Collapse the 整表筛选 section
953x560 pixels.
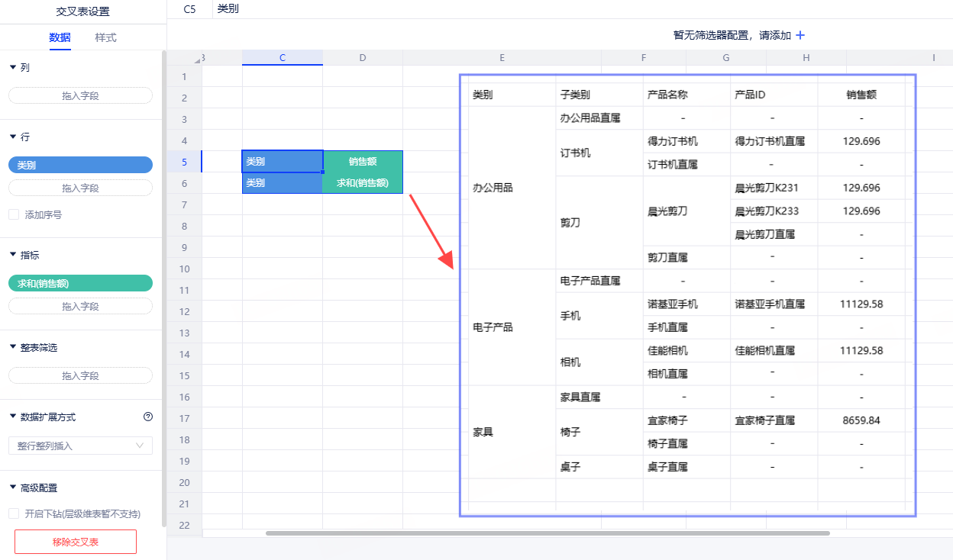click(13, 348)
